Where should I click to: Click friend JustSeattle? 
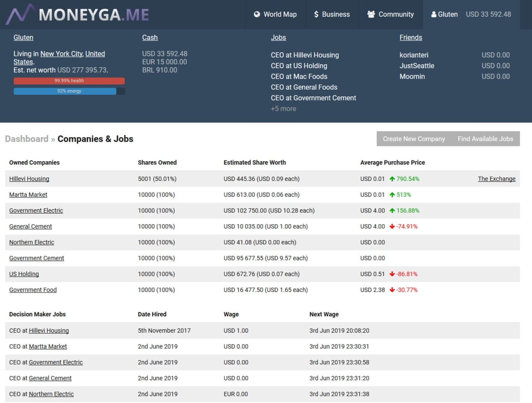(417, 66)
